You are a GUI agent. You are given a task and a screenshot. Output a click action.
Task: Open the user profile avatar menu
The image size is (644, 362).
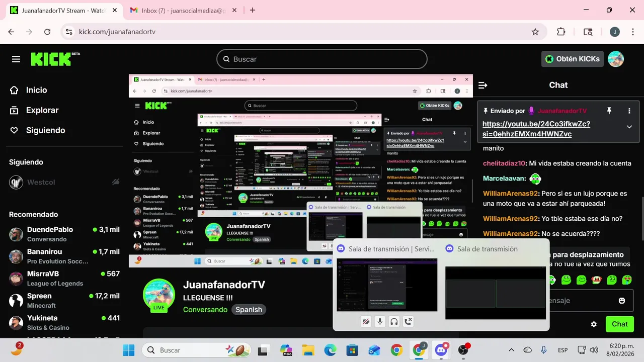point(616,59)
